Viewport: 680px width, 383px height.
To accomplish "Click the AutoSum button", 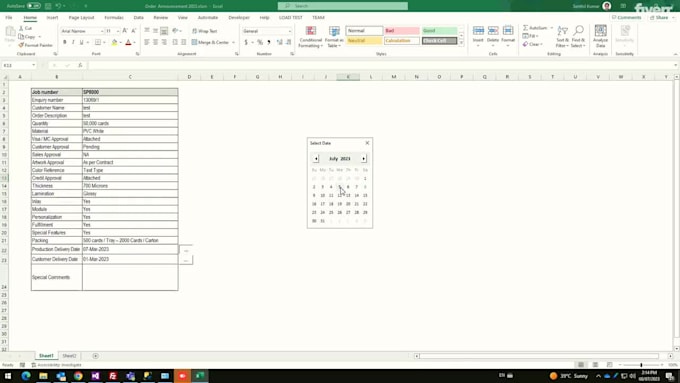I will point(535,28).
